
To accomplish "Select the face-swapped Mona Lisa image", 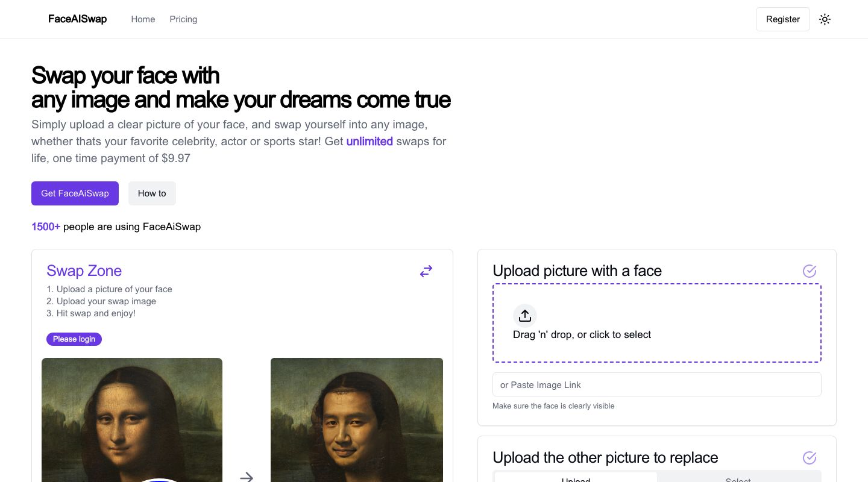I will coord(357,420).
